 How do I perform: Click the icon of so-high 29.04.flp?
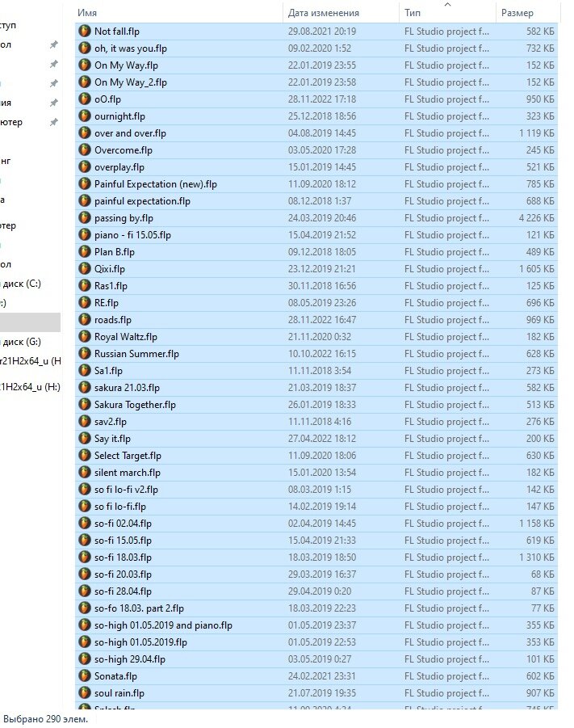[x=85, y=659]
